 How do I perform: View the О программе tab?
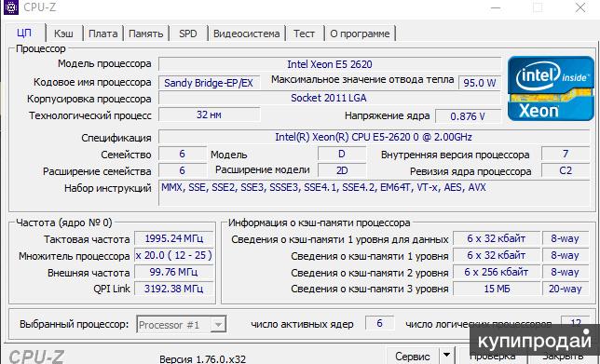[360, 34]
